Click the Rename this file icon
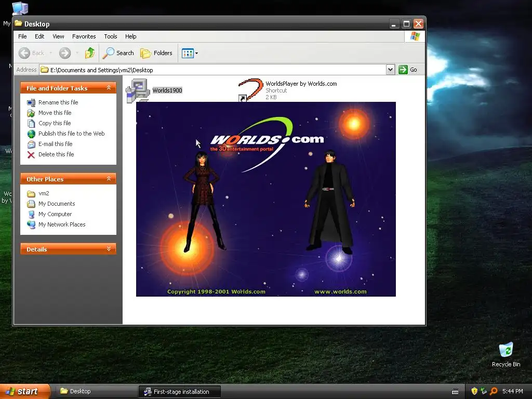The height and width of the screenshot is (399, 532). (x=31, y=102)
